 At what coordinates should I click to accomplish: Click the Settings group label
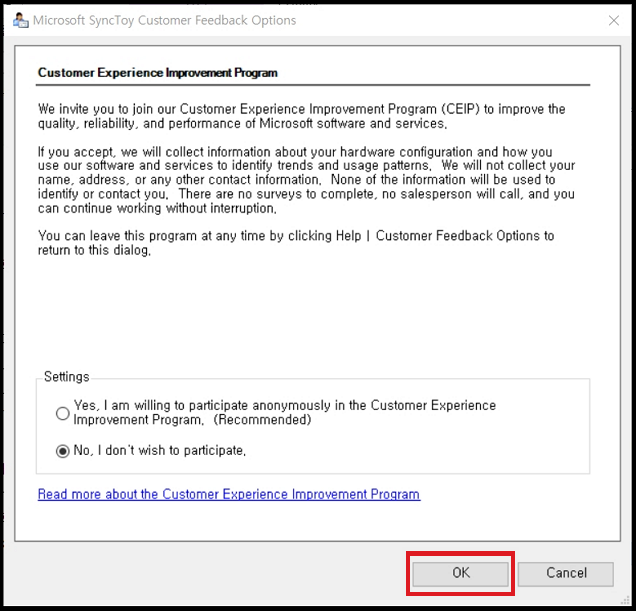click(67, 376)
